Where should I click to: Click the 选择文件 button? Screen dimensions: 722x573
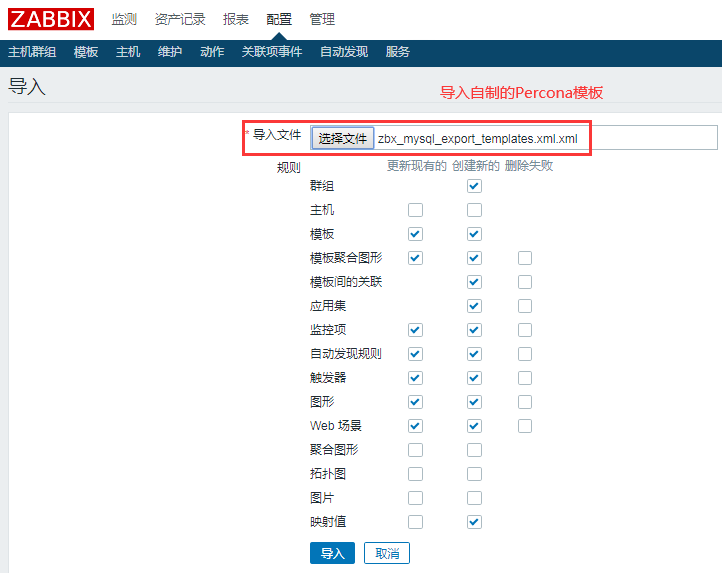point(343,138)
